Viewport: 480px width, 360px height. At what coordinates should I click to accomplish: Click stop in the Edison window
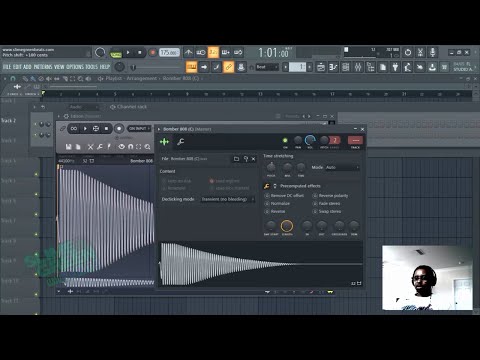pos(106,129)
